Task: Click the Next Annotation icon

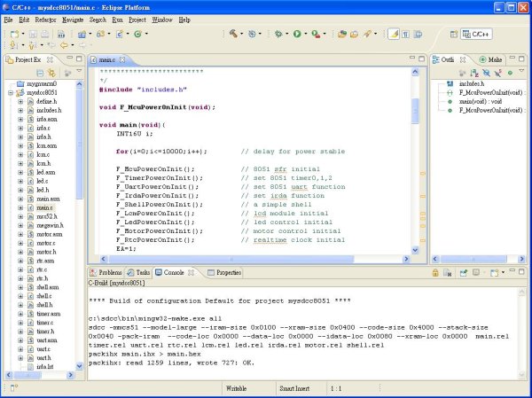Action: (13, 45)
